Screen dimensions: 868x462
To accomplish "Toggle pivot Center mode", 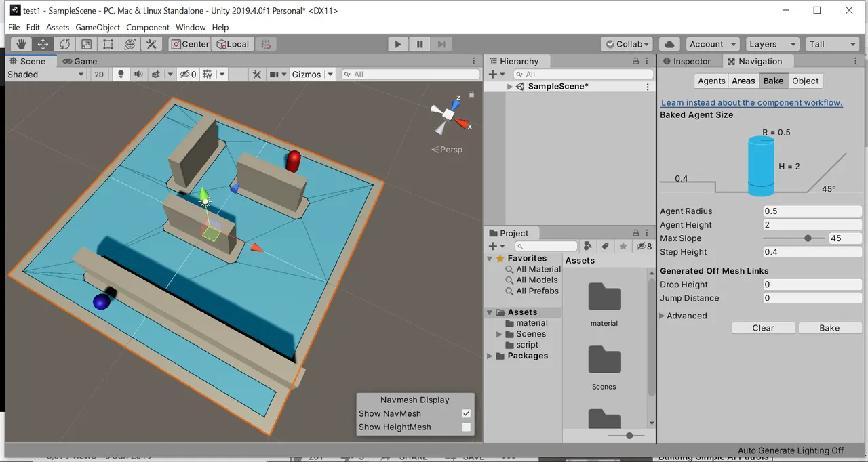I will [x=190, y=44].
